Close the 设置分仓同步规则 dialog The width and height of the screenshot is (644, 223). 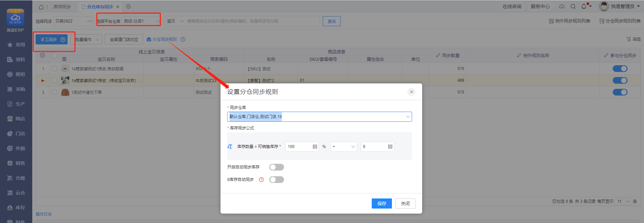(411, 92)
